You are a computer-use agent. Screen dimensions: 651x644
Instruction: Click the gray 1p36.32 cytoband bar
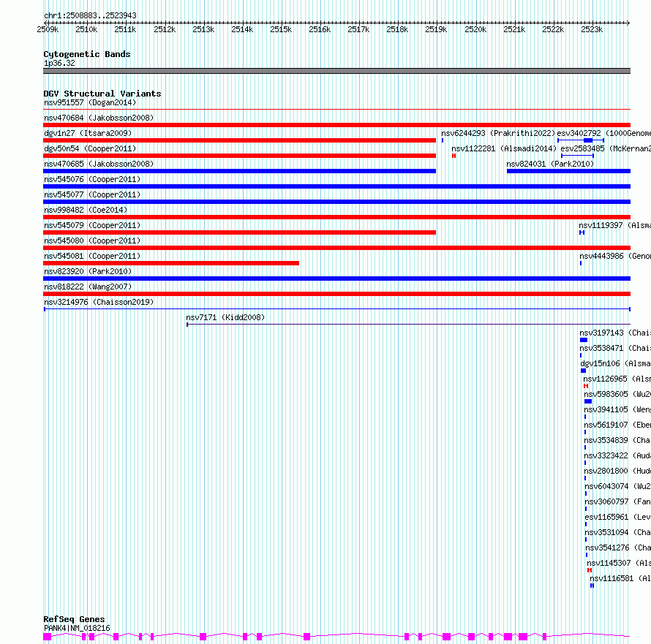coord(336,71)
